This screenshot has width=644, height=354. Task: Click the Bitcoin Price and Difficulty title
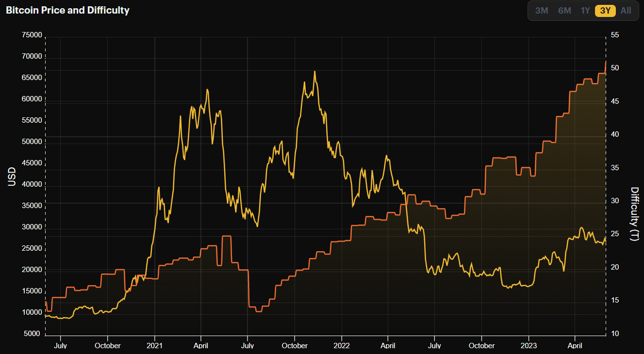(67, 10)
